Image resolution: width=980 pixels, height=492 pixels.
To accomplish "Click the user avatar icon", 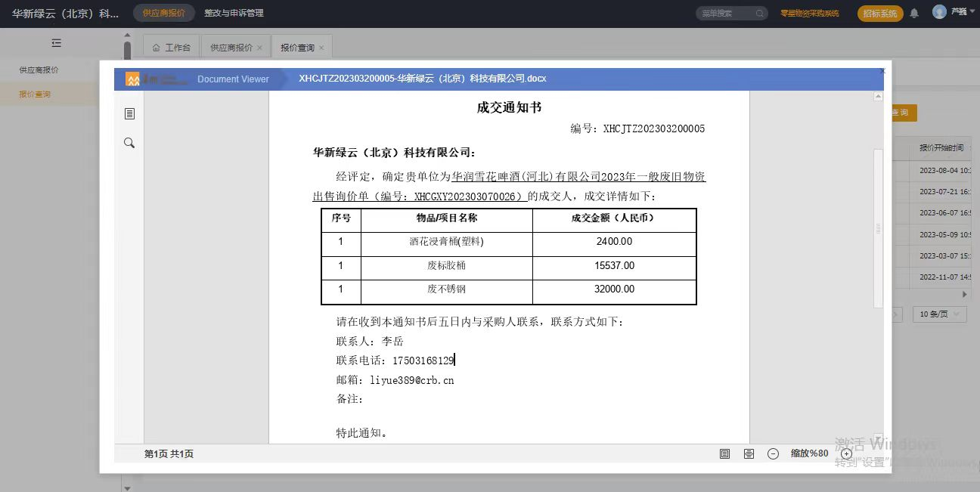I will tap(939, 12).
